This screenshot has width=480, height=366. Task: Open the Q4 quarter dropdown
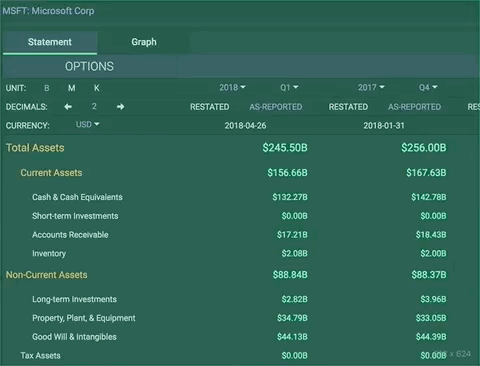tap(428, 87)
